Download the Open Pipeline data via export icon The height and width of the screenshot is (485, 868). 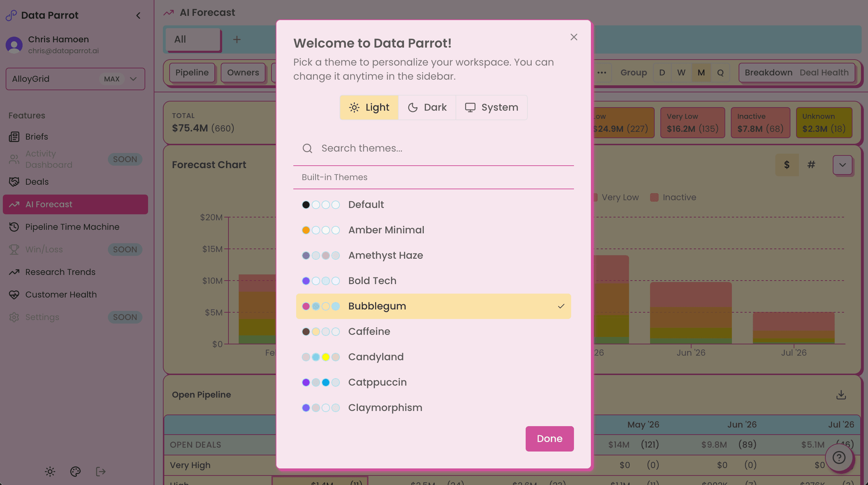(x=841, y=395)
